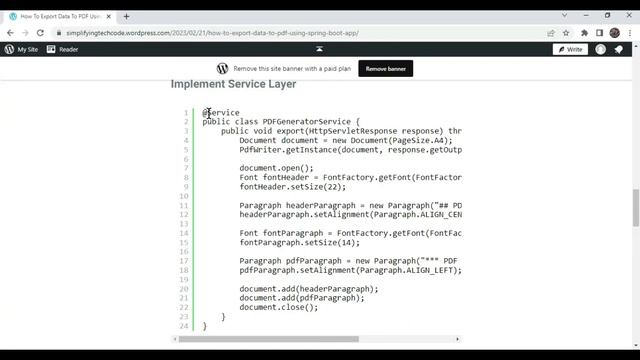640x360 pixels.
Task: Click the 'fontHeader.setSize(22);' line
Action: point(293,187)
